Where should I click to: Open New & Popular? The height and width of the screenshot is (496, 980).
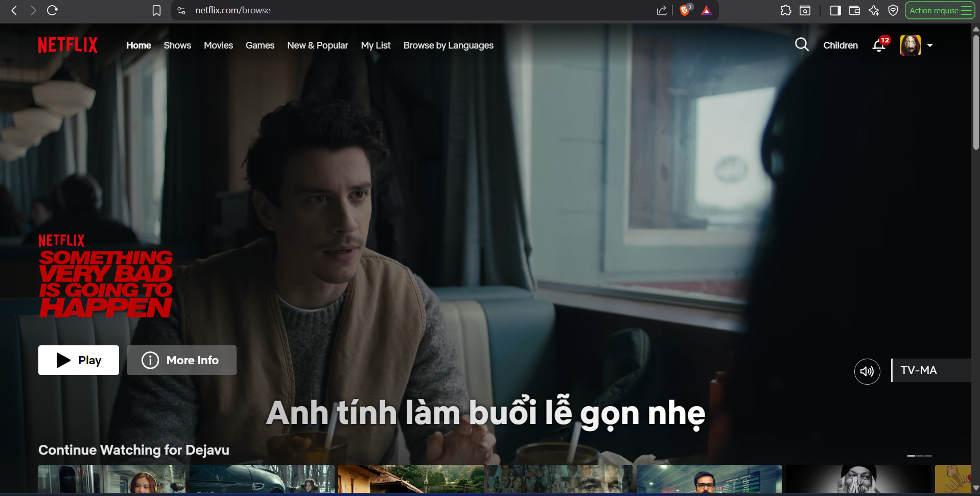318,45
